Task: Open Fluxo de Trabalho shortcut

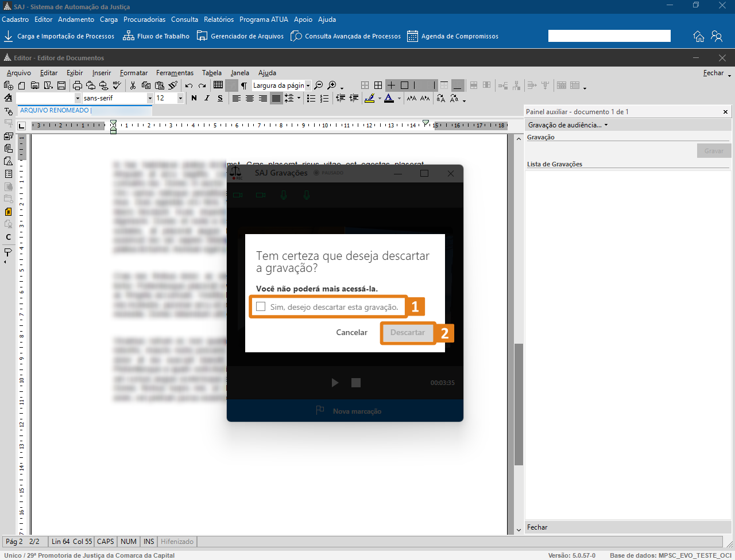Action: click(x=156, y=36)
